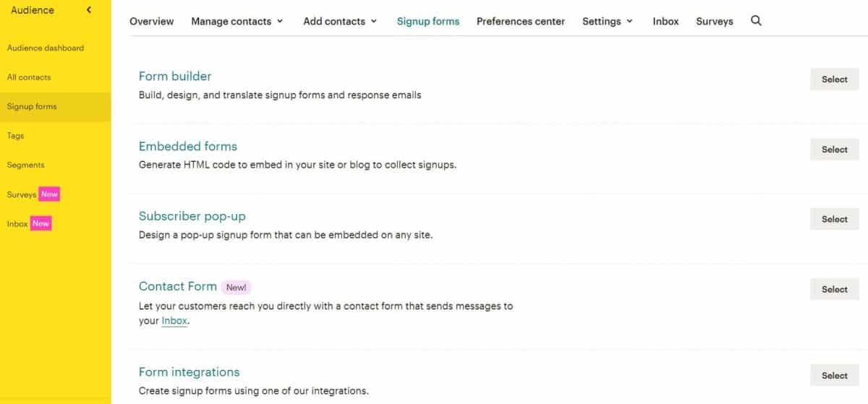The width and height of the screenshot is (868, 404).
Task: Collapse the Audience sidebar with the chevron
Action: (88, 10)
